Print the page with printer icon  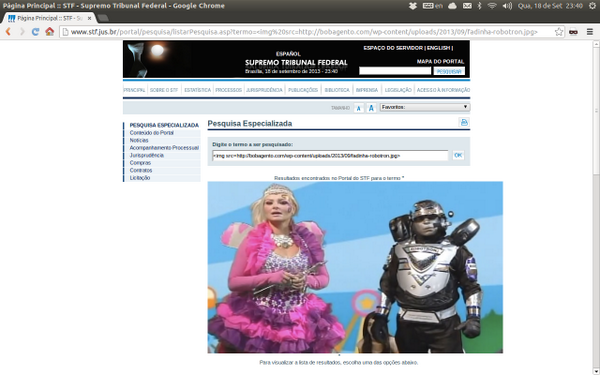(x=464, y=122)
